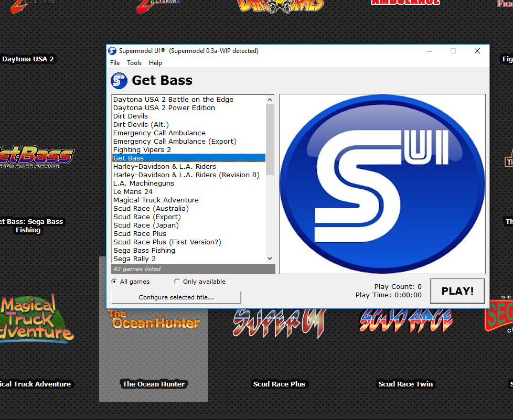Click The Ocean Hunter logo in background window
Screen dimensions: 513x420
coord(154,319)
